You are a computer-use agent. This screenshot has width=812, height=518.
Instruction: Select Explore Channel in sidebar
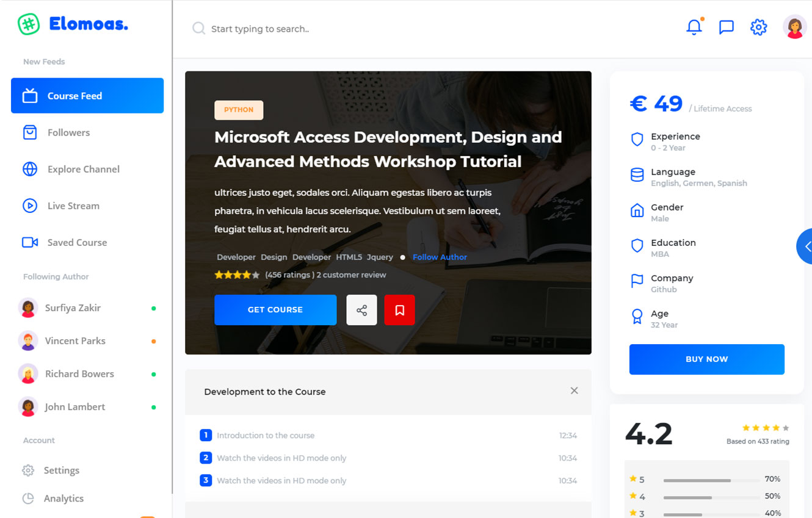click(x=83, y=169)
